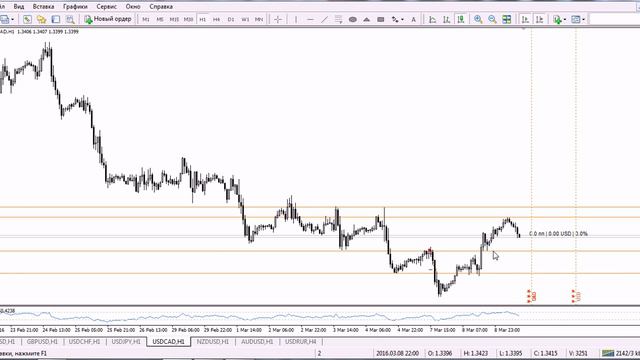Image resolution: width=640 pixels, height=360 pixels.
Task: Expand the Arrows tool dropdown arrow
Action: pyautogui.click(x=402, y=19)
